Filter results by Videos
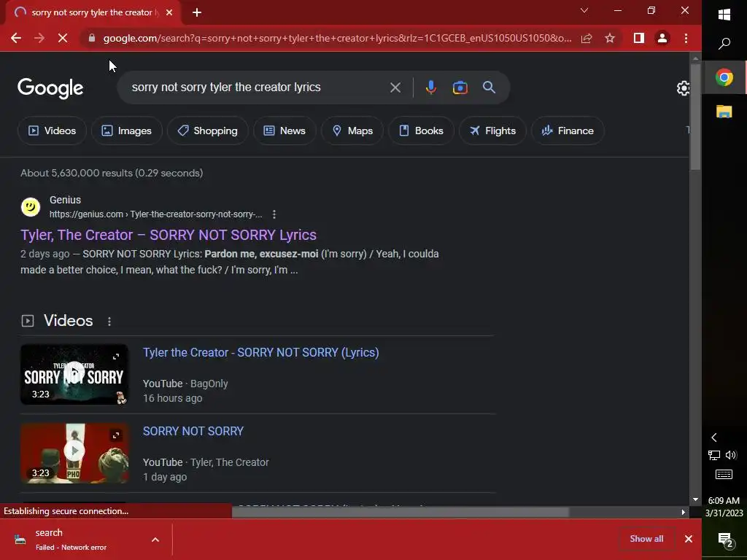 tap(52, 131)
